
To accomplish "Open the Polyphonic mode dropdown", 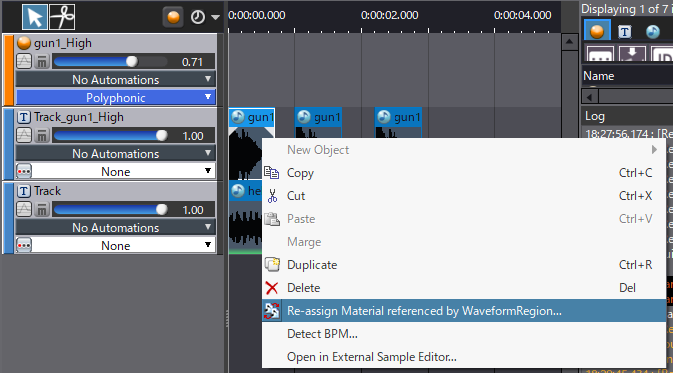I will pyautogui.click(x=115, y=97).
